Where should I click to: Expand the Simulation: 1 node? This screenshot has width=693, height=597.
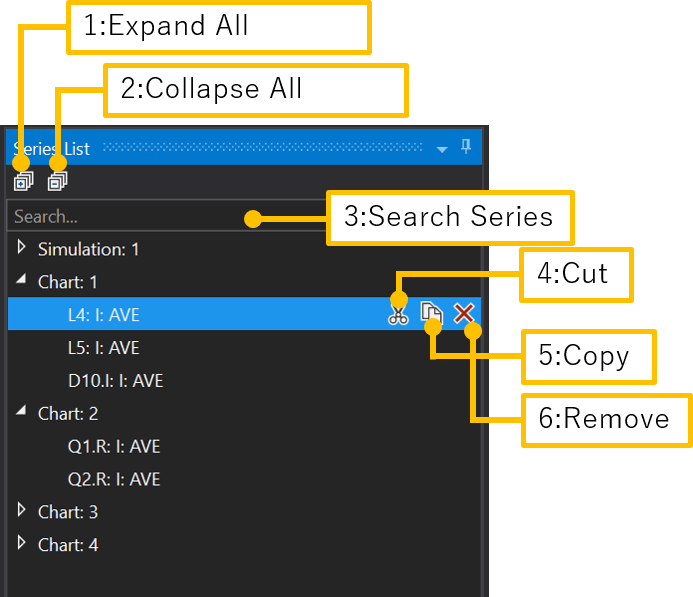click(x=21, y=247)
